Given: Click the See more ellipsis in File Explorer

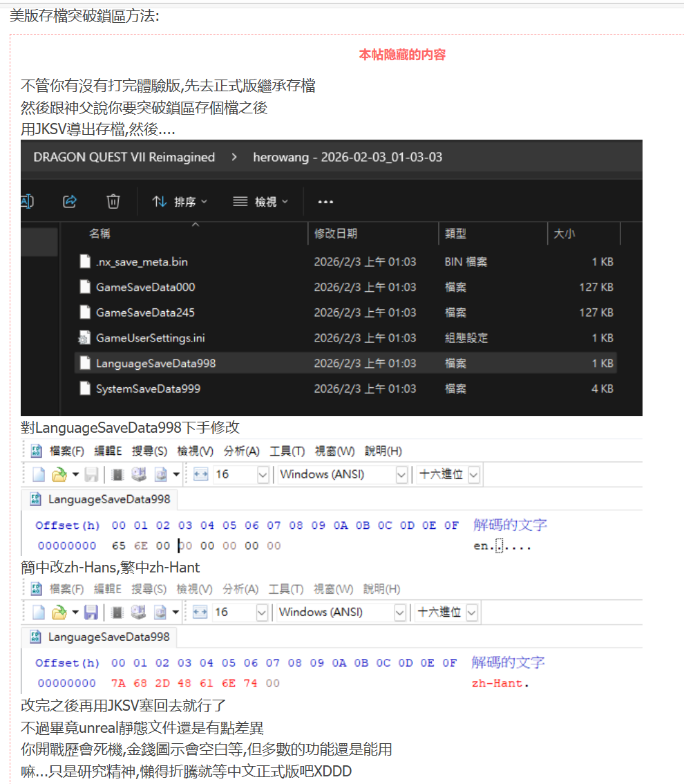Looking at the screenshot, I should [x=325, y=200].
